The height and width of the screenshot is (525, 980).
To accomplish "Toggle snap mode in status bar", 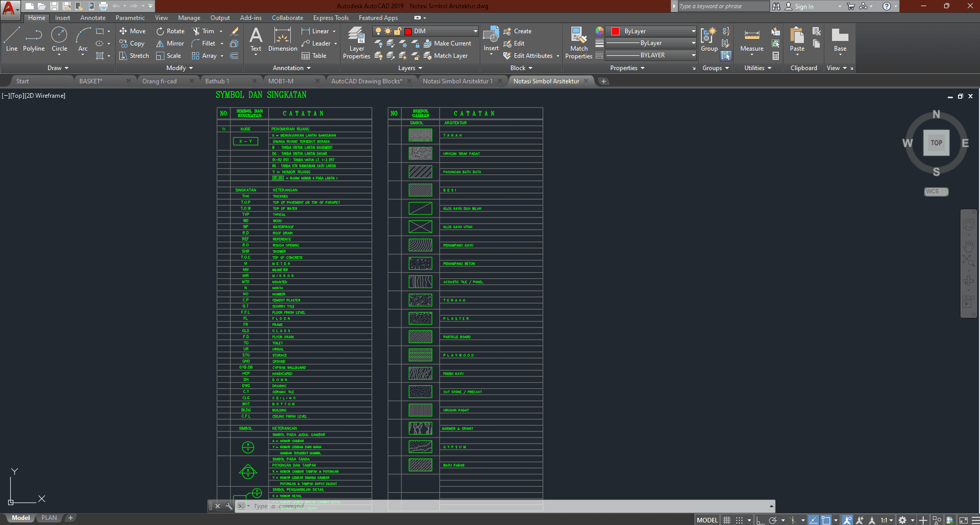I will click(x=739, y=520).
